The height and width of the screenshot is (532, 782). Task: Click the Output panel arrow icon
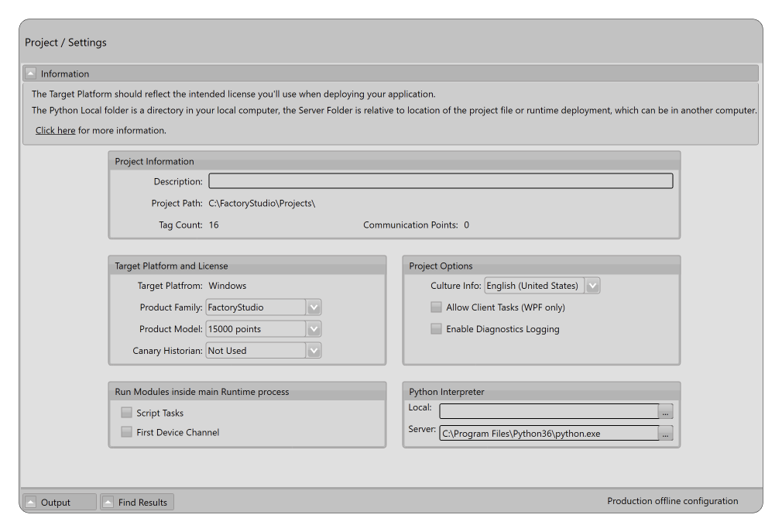pos(30,502)
